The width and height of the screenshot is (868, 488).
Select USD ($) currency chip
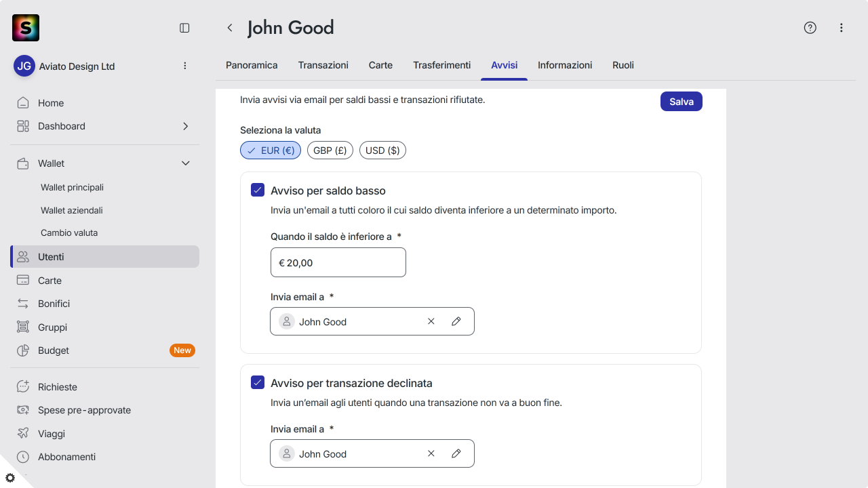point(382,150)
